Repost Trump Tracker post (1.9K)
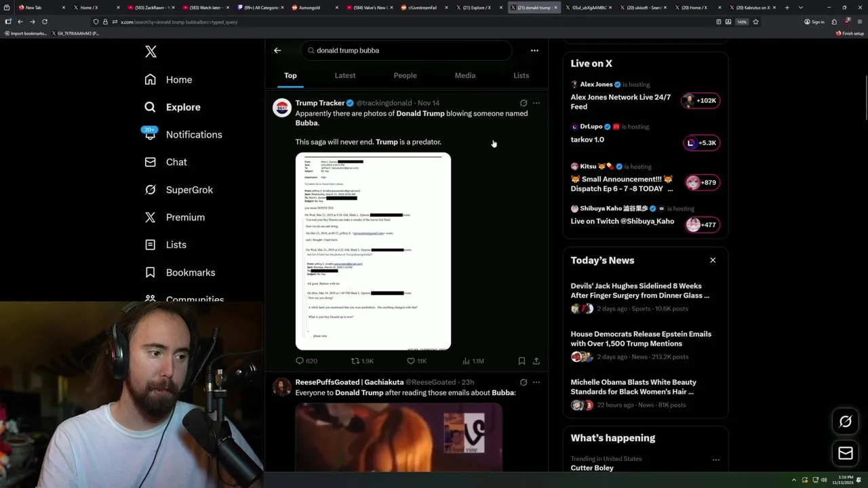This screenshot has height=488, width=868. coord(362,361)
